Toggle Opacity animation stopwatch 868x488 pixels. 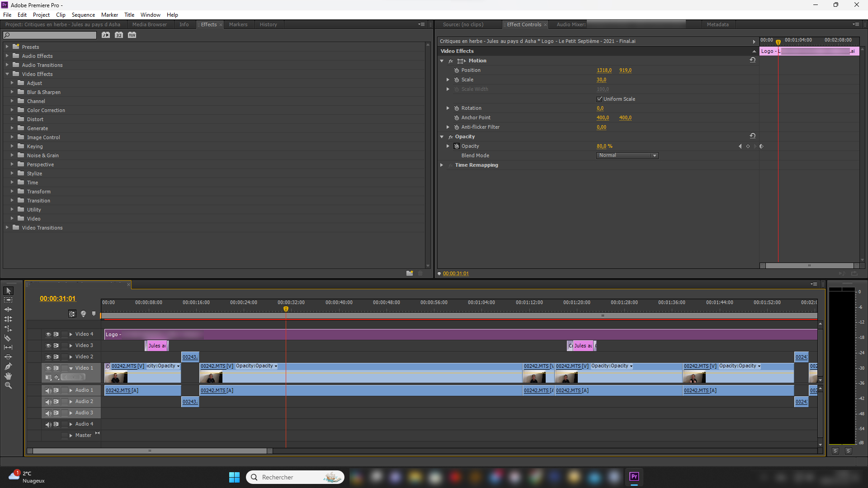tap(457, 146)
